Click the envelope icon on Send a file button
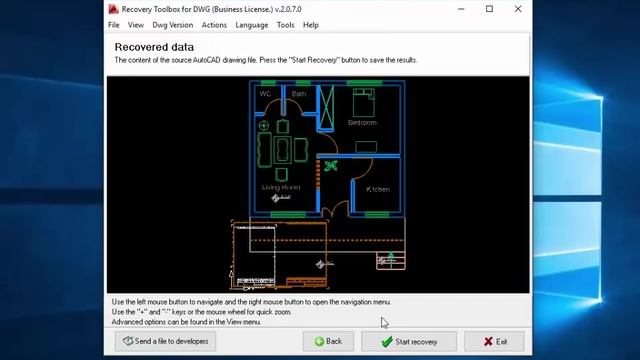 [x=128, y=341]
